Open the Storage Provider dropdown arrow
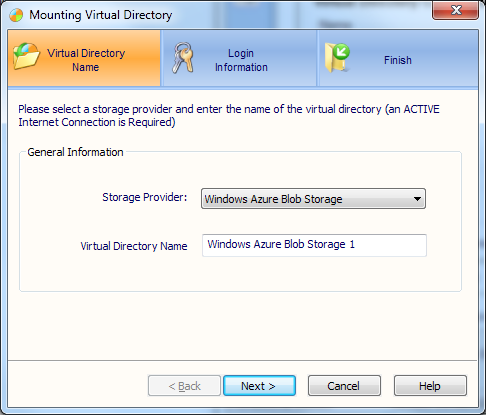 click(x=417, y=199)
